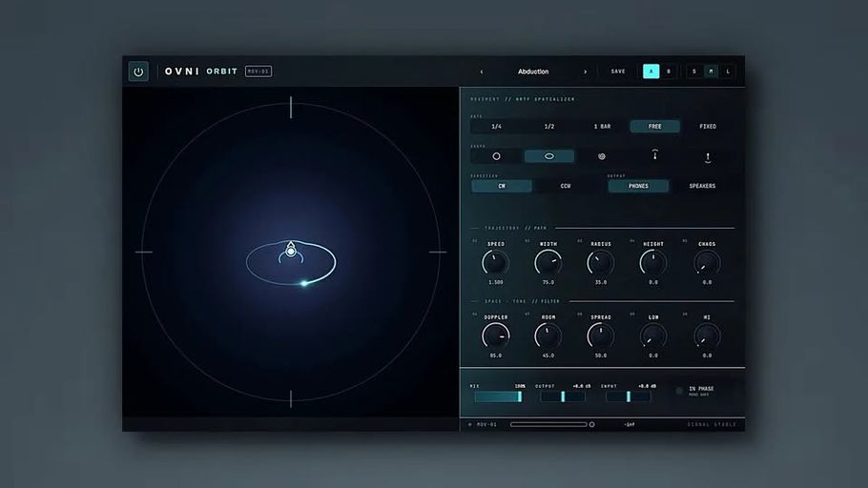868x488 pixels.
Task: Go to previous preset arrow
Action: (482, 71)
